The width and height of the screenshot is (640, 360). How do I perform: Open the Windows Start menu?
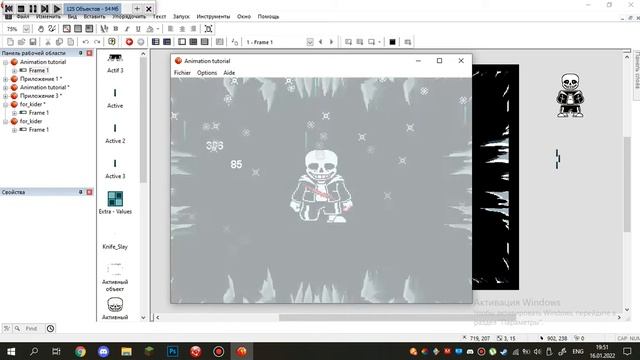tap(11, 351)
